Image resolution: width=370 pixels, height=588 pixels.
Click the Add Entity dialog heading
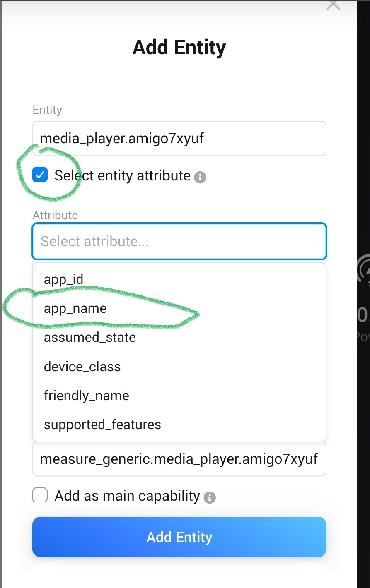[x=179, y=47]
